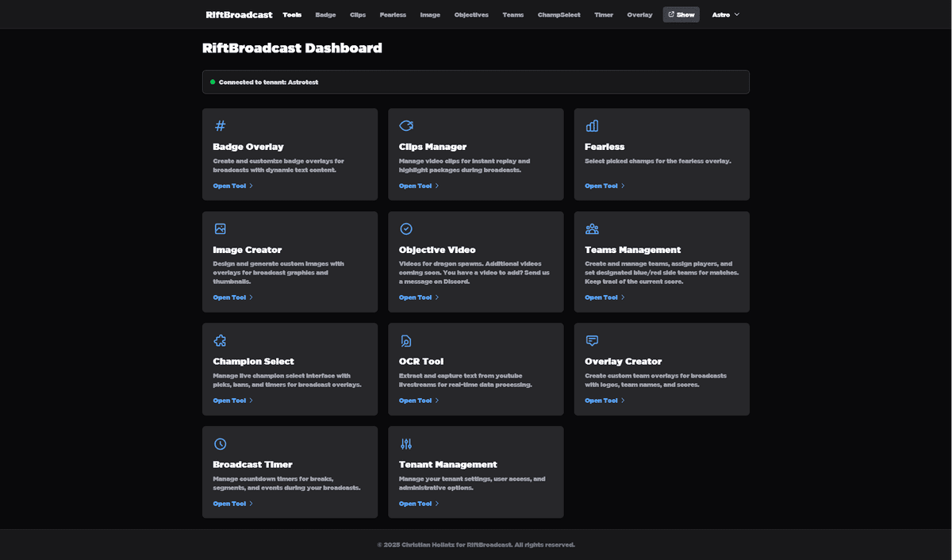Select the Overlay Creator speech bubble icon

[591, 340]
